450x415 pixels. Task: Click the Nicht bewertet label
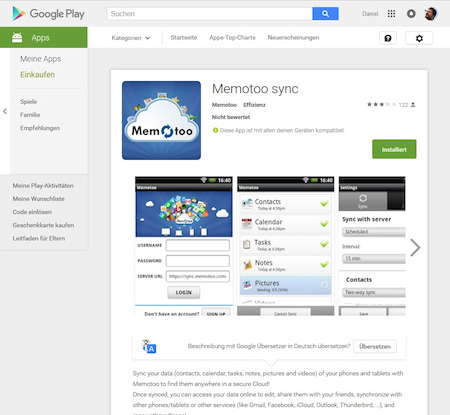tap(231, 117)
